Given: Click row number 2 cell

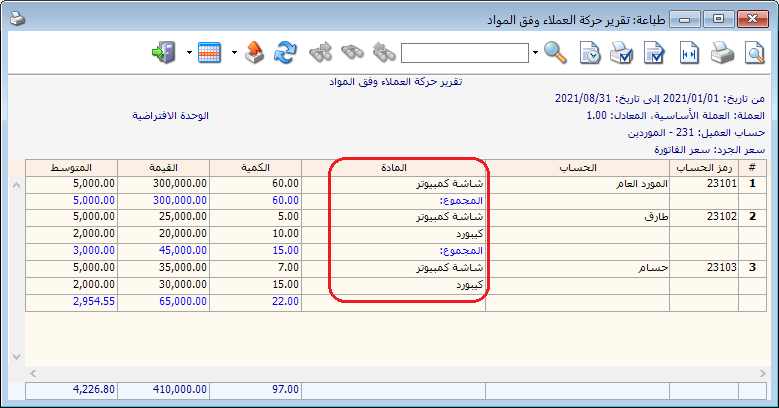Looking at the screenshot, I should pos(752,217).
